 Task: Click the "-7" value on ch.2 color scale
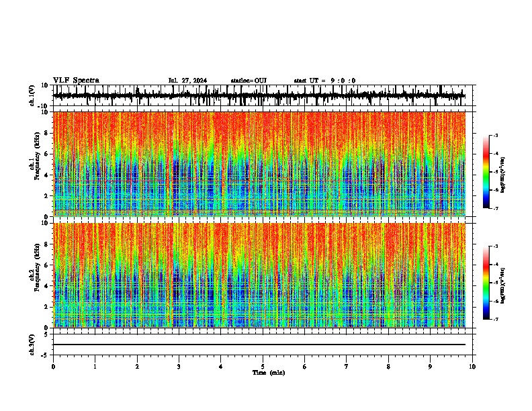point(495,319)
